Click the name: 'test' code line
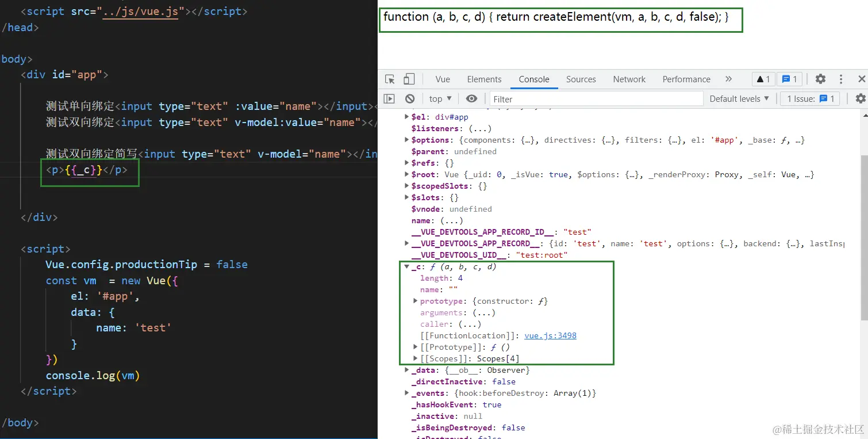 (133, 327)
